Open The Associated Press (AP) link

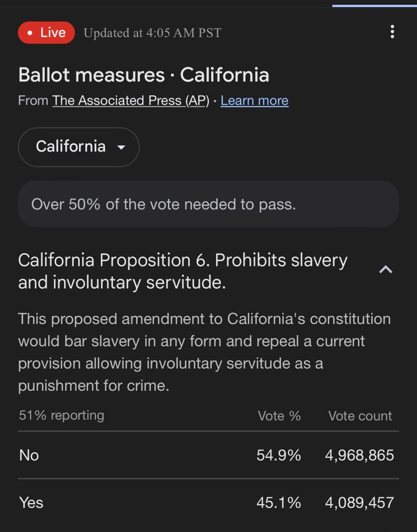[131, 101]
